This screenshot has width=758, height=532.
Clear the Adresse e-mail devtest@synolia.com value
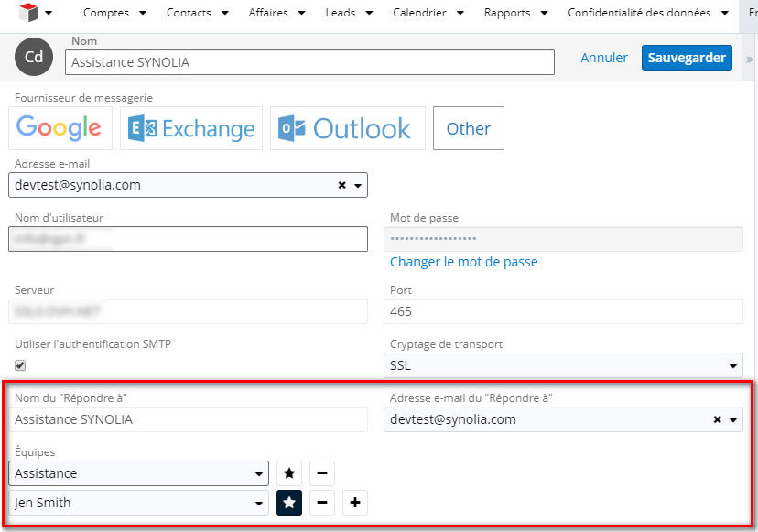point(341,185)
